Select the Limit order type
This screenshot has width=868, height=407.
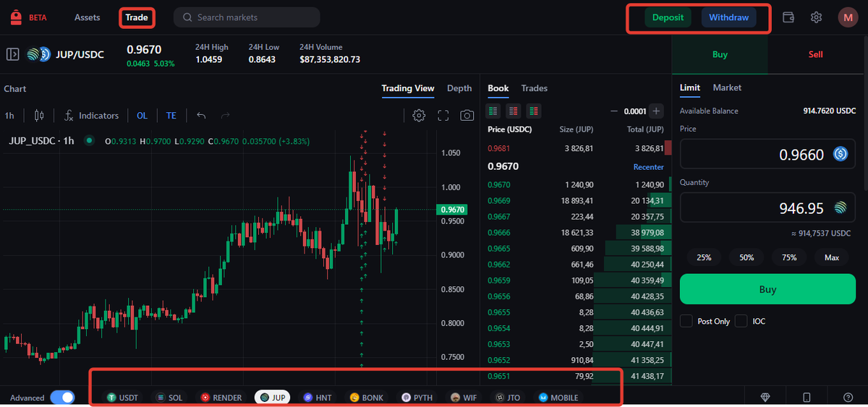point(690,87)
